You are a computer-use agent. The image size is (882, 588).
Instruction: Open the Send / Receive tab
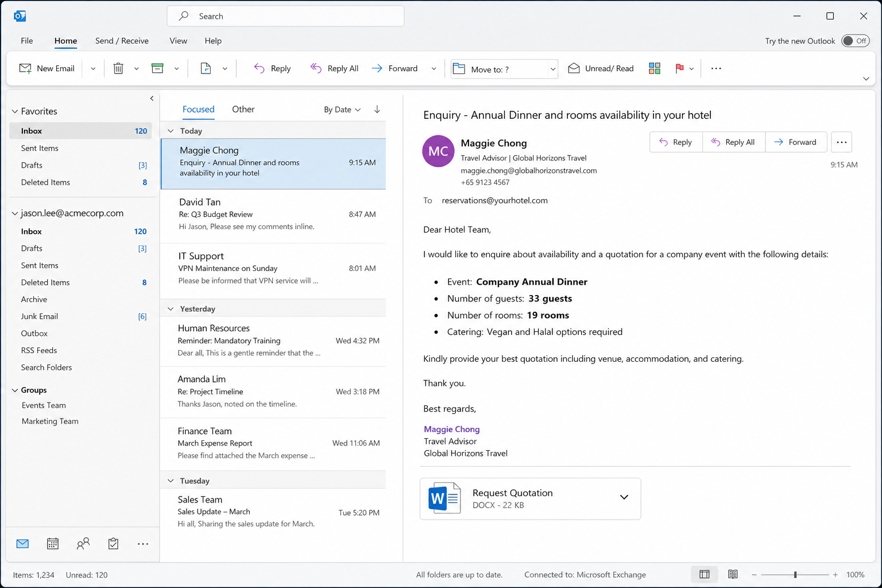122,41
